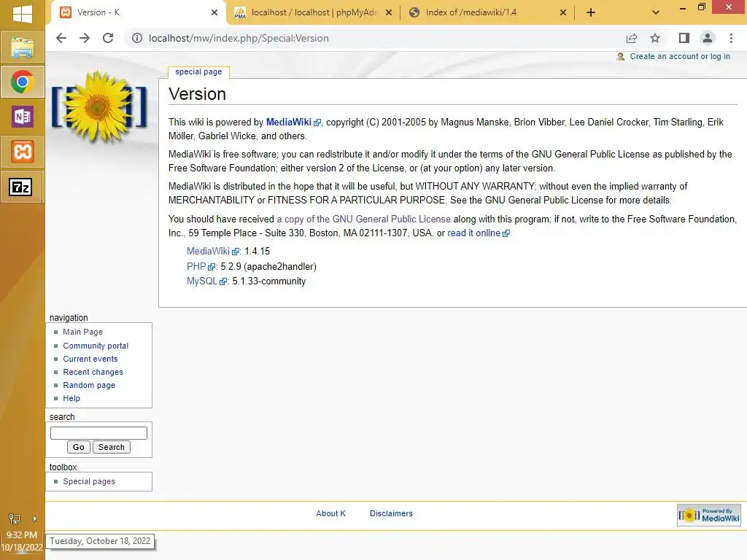The height and width of the screenshot is (560, 747).
Task: Open About K footer link
Action: [331, 513]
